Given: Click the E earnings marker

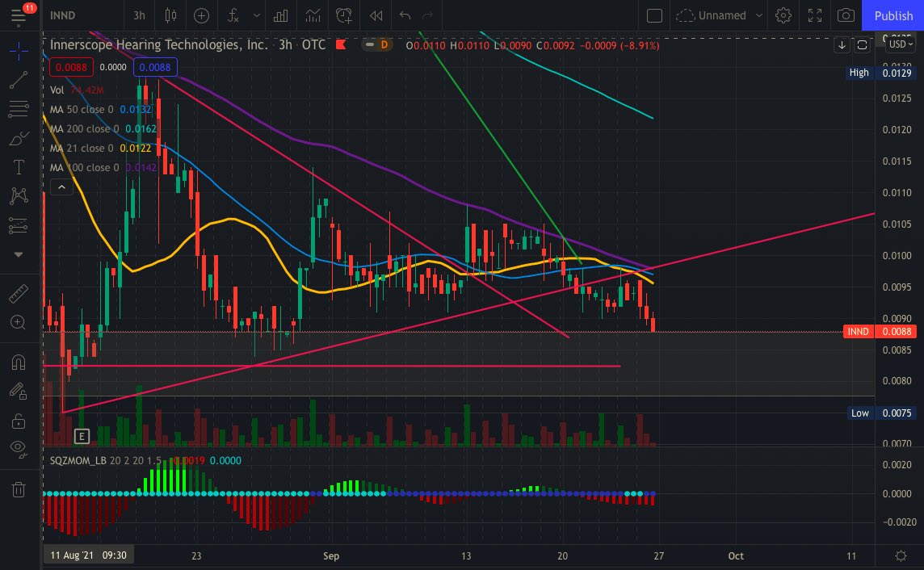Looking at the screenshot, I should 82,436.
